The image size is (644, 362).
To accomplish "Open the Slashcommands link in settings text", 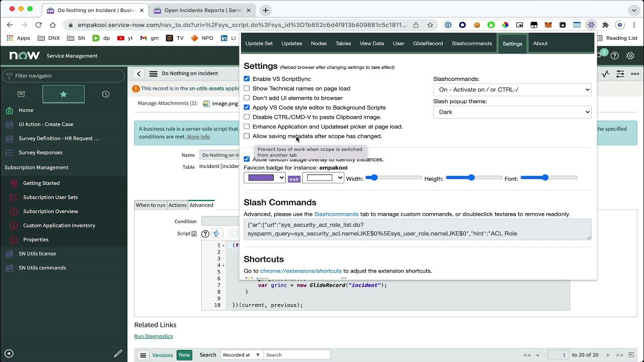I will pyautogui.click(x=336, y=214).
